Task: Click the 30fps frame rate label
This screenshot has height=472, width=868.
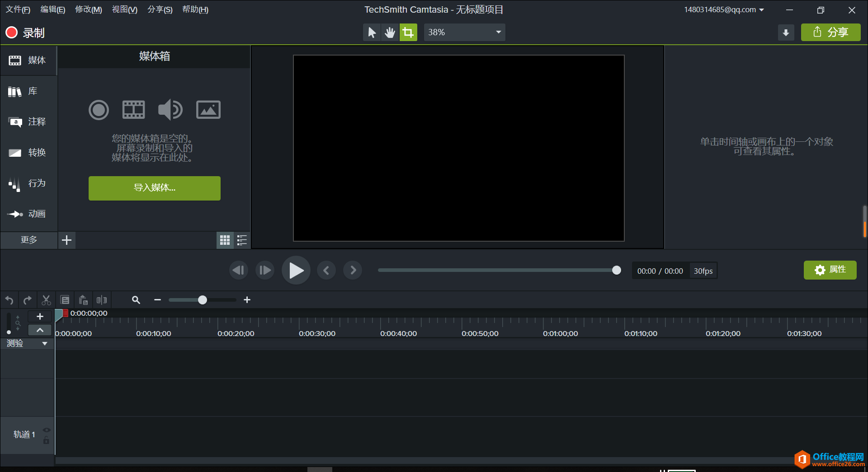Action: coord(703,271)
